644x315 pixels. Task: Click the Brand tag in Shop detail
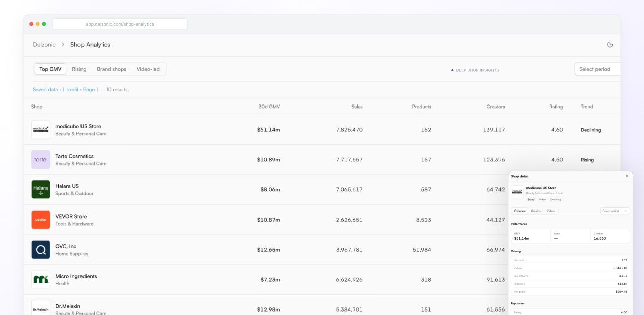point(531,199)
